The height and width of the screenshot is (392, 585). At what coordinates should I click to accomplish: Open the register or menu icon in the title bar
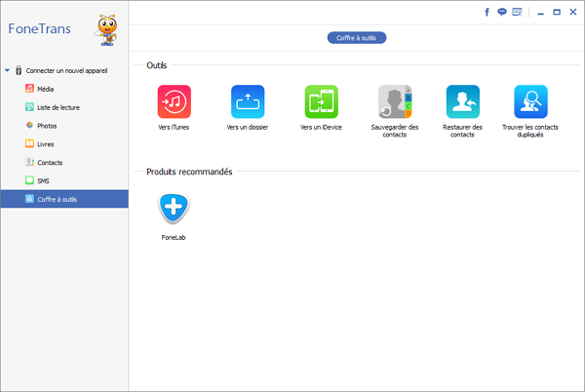click(x=517, y=12)
